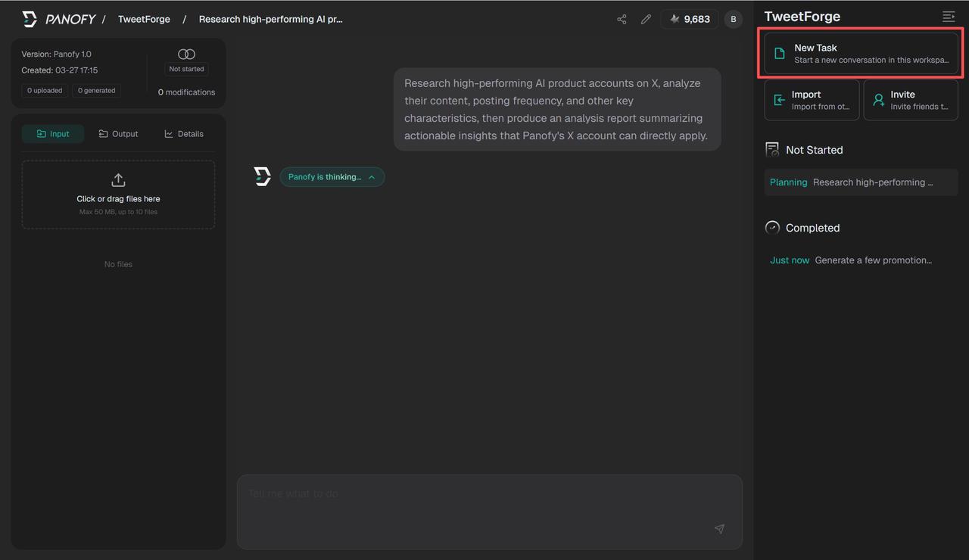Start a New Task in workspace

(861, 54)
